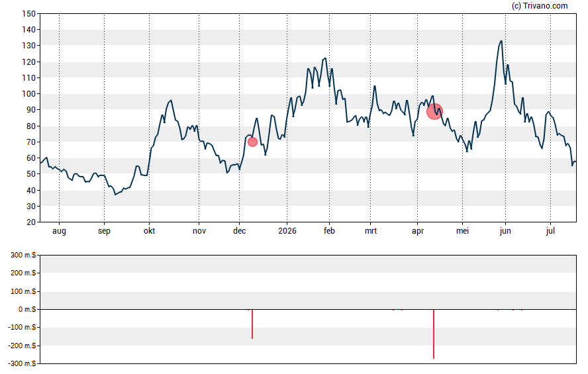
Task: Click the October peak near 96
Action: pos(171,101)
